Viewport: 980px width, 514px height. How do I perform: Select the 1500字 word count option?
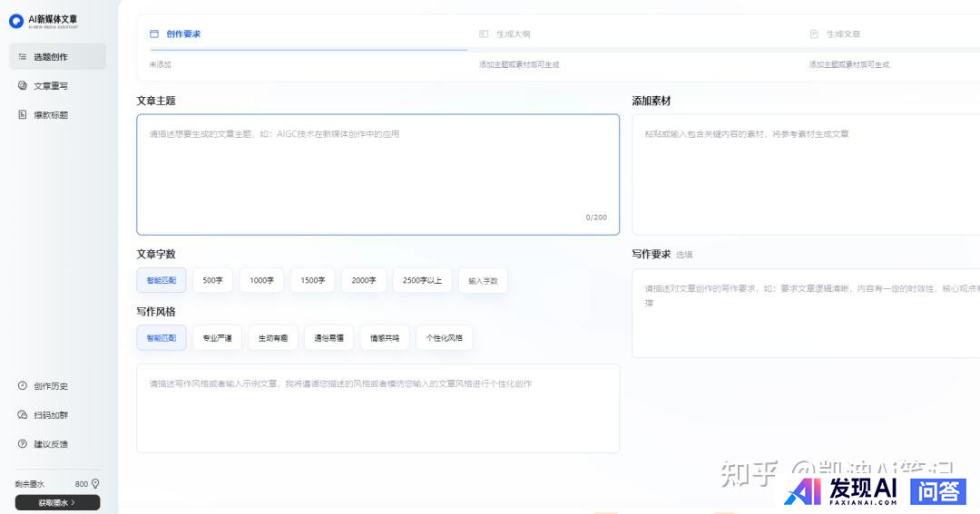coord(313,280)
